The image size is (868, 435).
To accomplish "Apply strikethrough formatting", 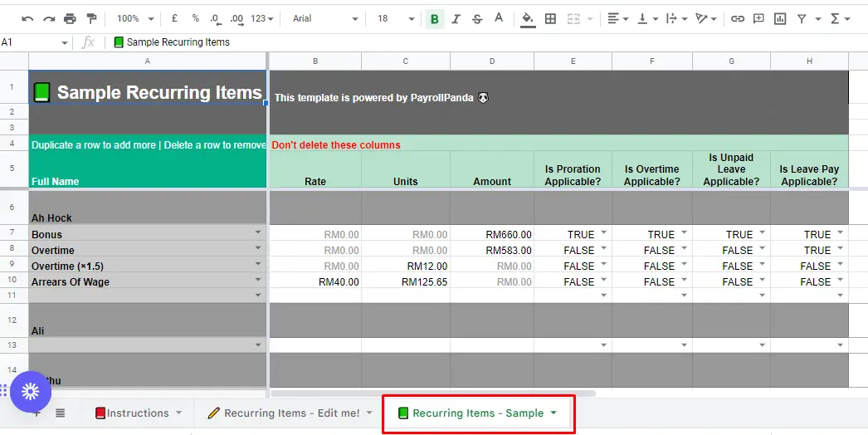I will point(477,19).
